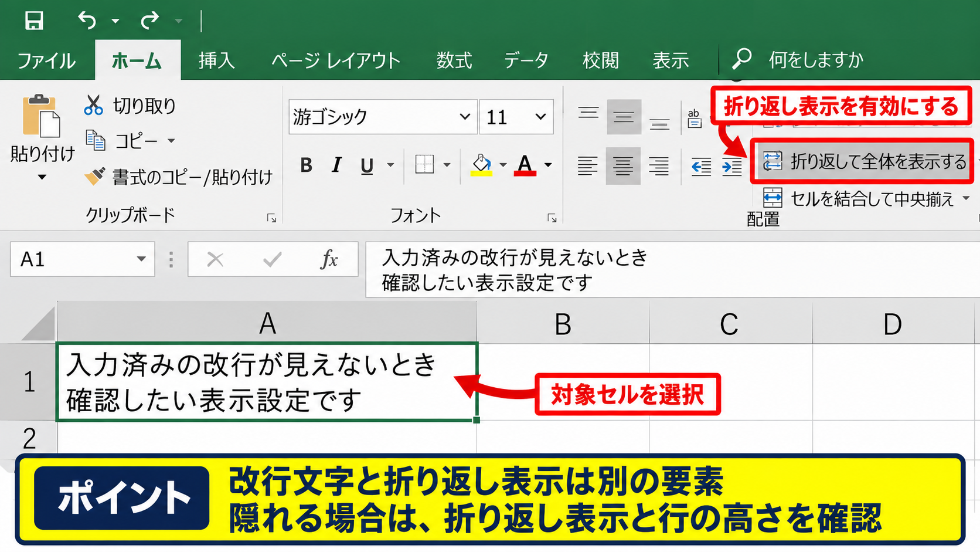Open the paste options arrow under 貼り付け

[x=42, y=177]
